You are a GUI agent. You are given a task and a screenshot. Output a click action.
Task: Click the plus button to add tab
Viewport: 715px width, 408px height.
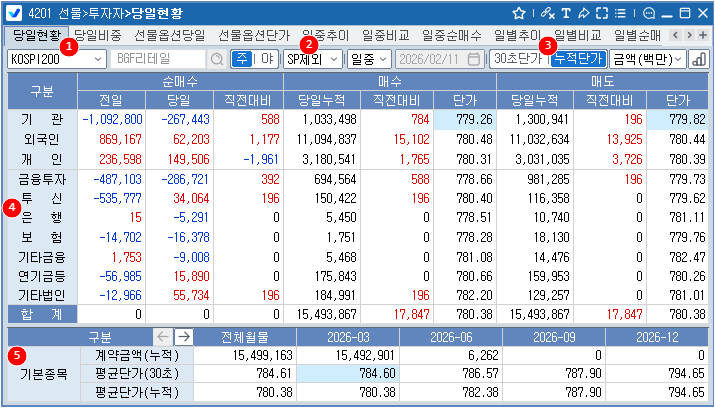click(703, 35)
